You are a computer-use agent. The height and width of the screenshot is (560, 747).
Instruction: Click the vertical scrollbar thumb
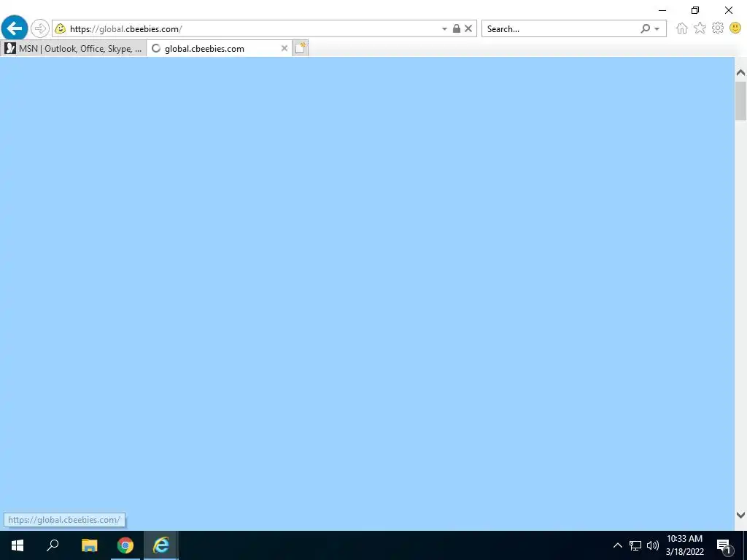pos(740,101)
